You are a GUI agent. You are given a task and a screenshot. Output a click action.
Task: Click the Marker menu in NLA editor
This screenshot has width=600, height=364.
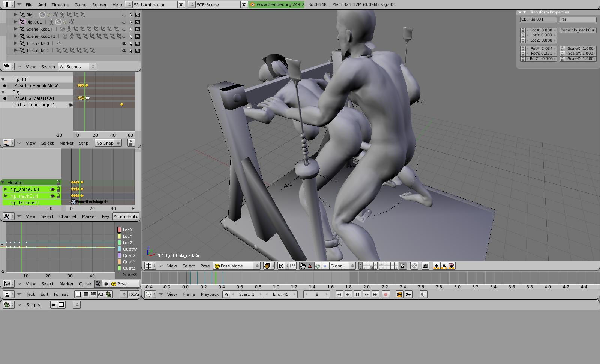coord(66,143)
